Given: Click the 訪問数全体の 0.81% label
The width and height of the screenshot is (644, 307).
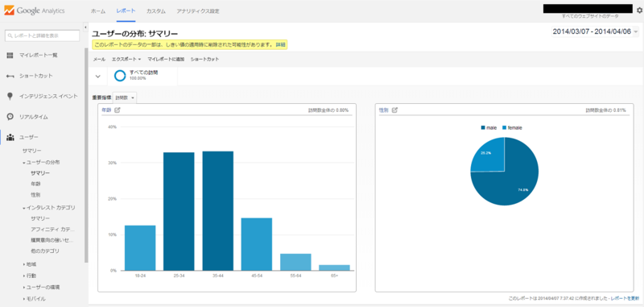Looking at the screenshot, I should [606, 110].
